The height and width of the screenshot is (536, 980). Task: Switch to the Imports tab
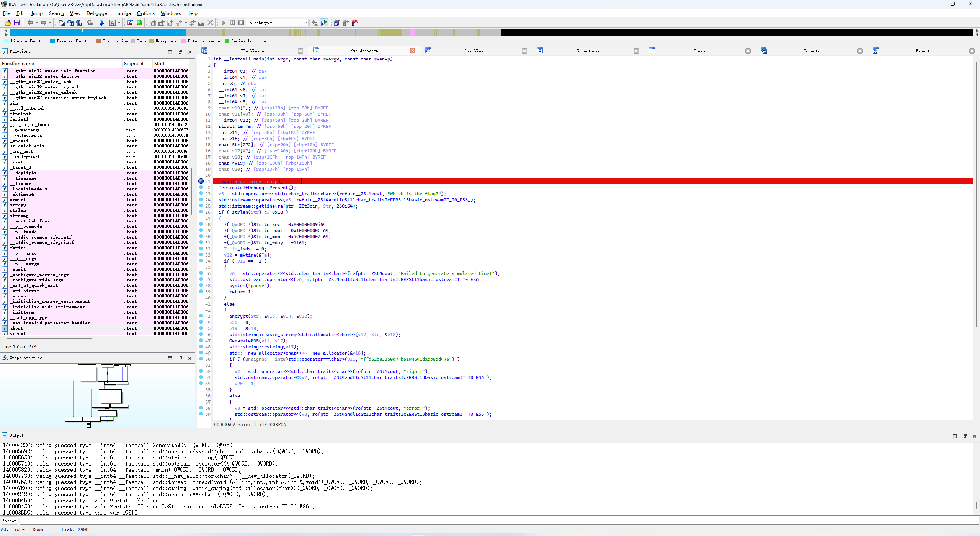coord(811,51)
